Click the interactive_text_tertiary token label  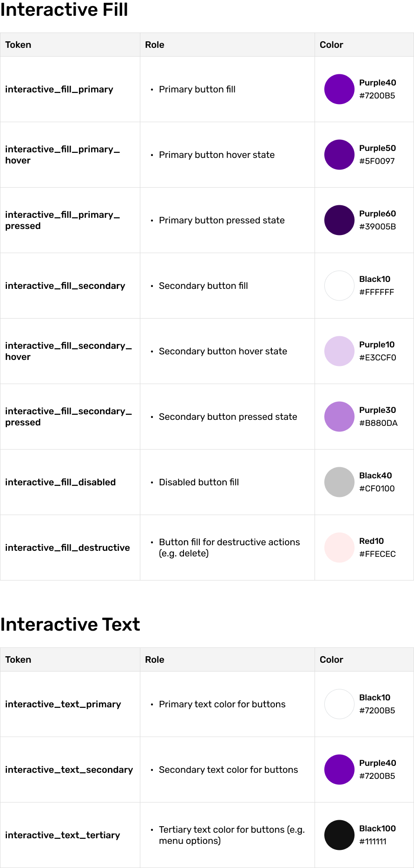(62, 835)
